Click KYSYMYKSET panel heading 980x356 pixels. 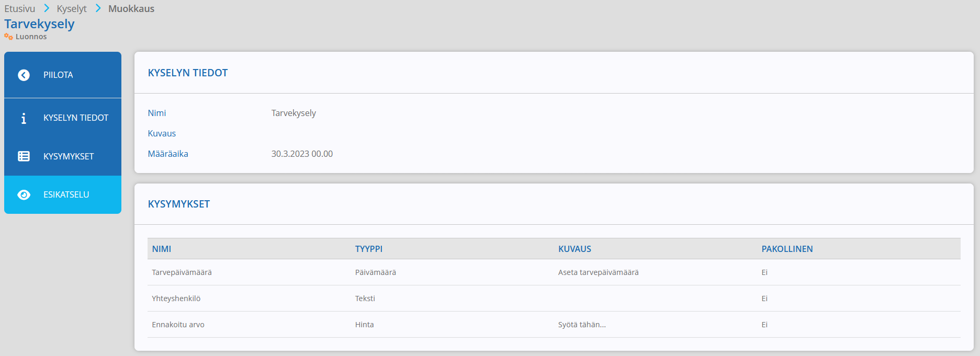(x=179, y=204)
